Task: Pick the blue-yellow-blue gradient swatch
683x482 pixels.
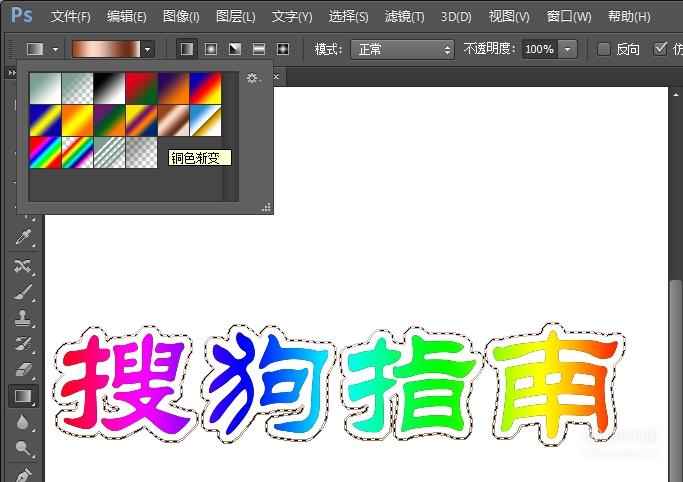Action: [x=45, y=121]
